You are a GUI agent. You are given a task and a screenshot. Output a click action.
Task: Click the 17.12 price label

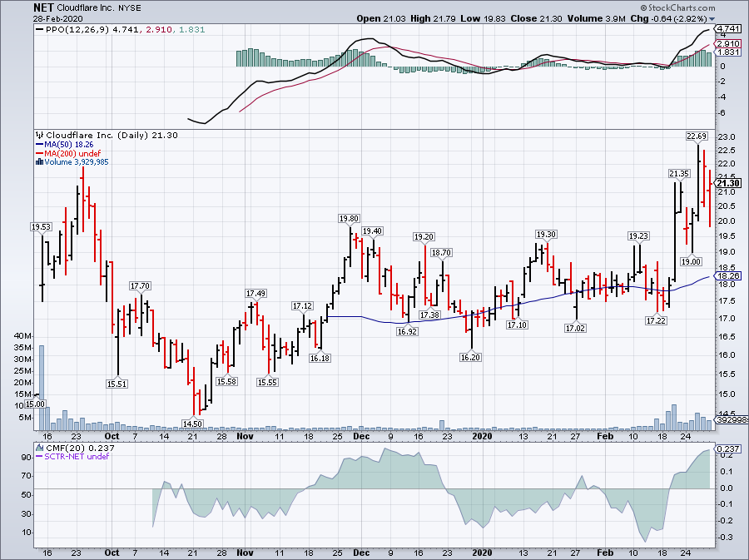click(x=302, y=306)
